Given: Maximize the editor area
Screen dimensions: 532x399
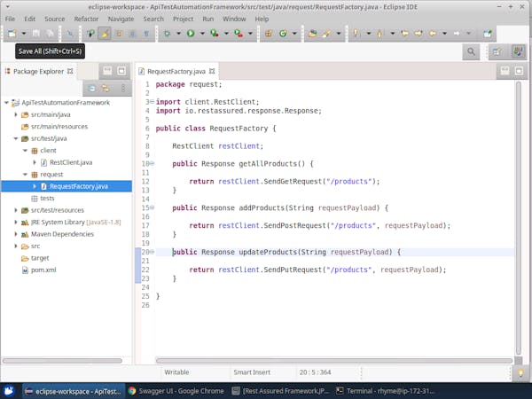Looking at the screenshot, I should click(517, 70).
